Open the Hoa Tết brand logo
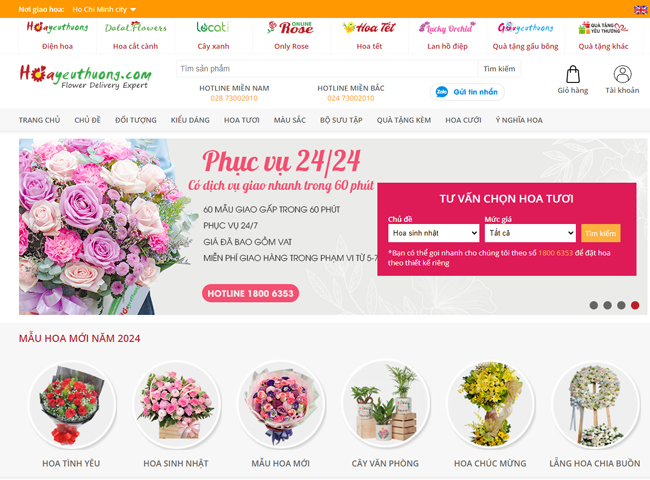 point(369,28)
